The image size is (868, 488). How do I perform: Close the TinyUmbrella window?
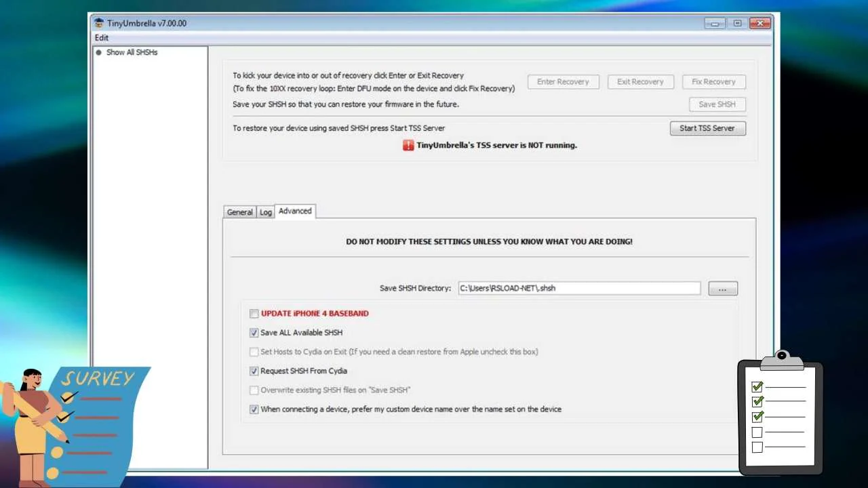760,23
